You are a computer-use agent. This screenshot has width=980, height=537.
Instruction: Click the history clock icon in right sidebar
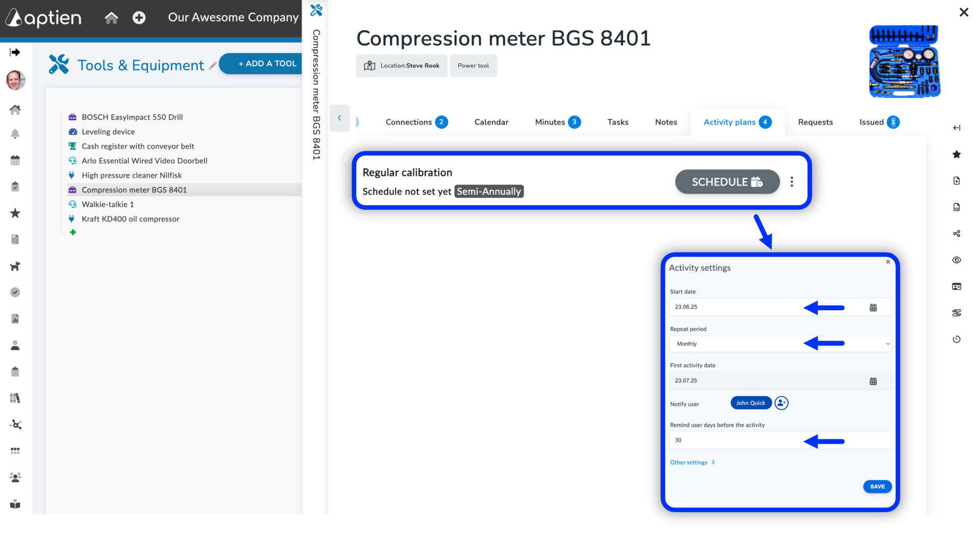(x=957, y=339)
